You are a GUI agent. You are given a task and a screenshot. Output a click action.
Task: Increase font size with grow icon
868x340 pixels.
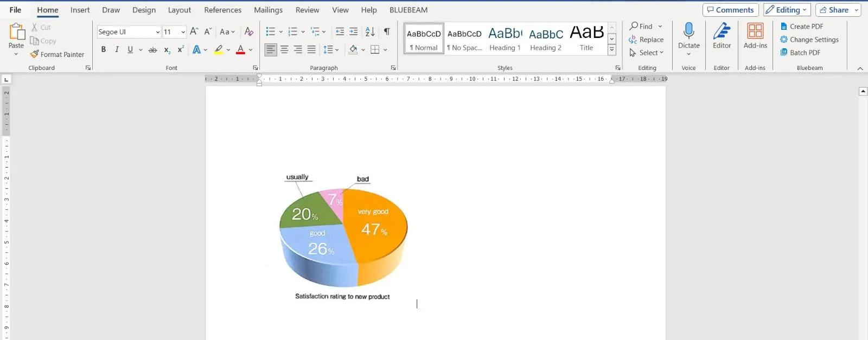[x=194, y=31]
